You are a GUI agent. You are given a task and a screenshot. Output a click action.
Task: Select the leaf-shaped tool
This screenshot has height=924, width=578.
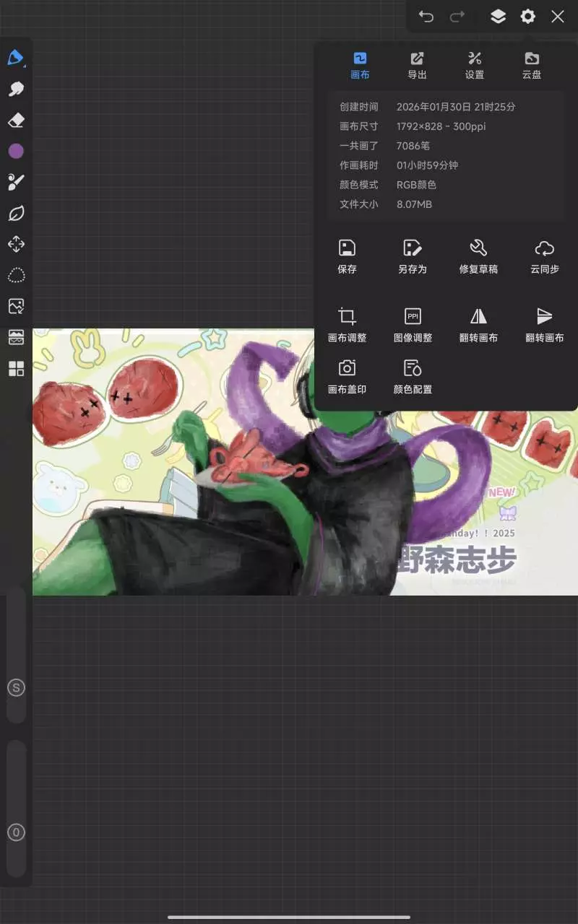point(16,214)
